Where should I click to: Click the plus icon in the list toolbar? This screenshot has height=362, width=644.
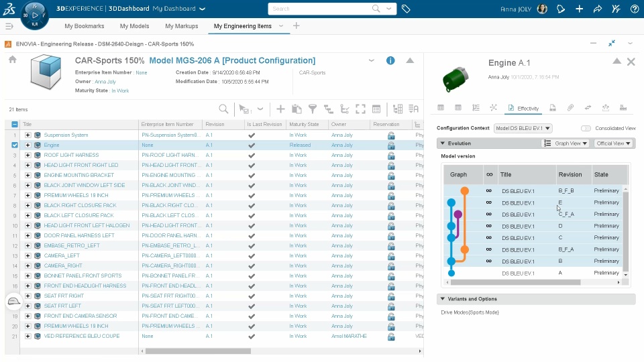pos(280,109)
